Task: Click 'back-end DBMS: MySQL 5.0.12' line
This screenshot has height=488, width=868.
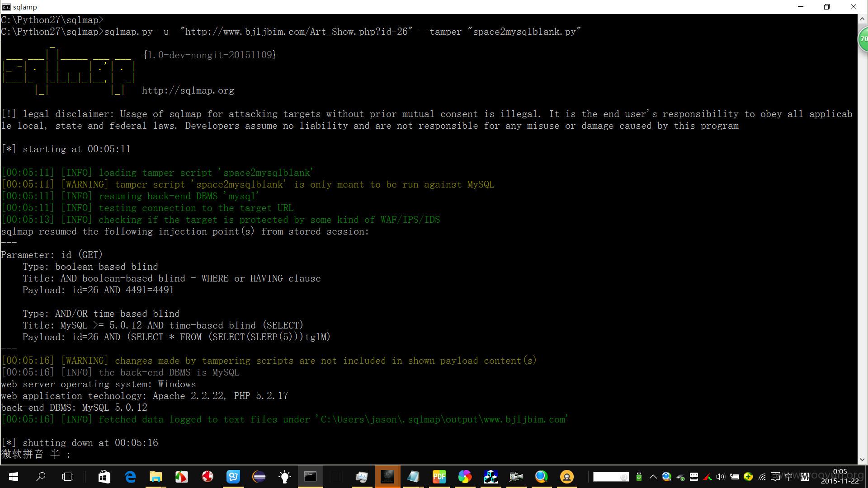Action: (74, 408)
